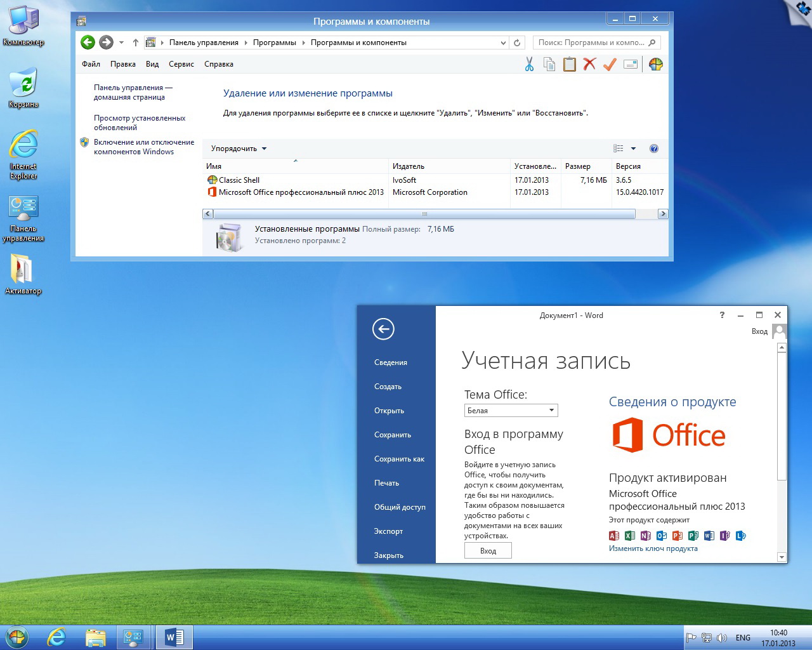
Task: Sort by the Издатель column header
Action: pos(449,166)
